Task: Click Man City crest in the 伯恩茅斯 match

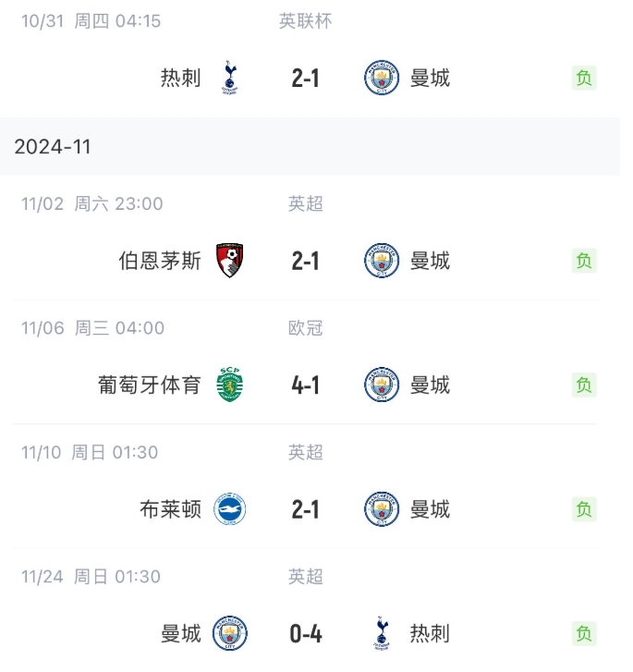Action: tap(382, 261)
